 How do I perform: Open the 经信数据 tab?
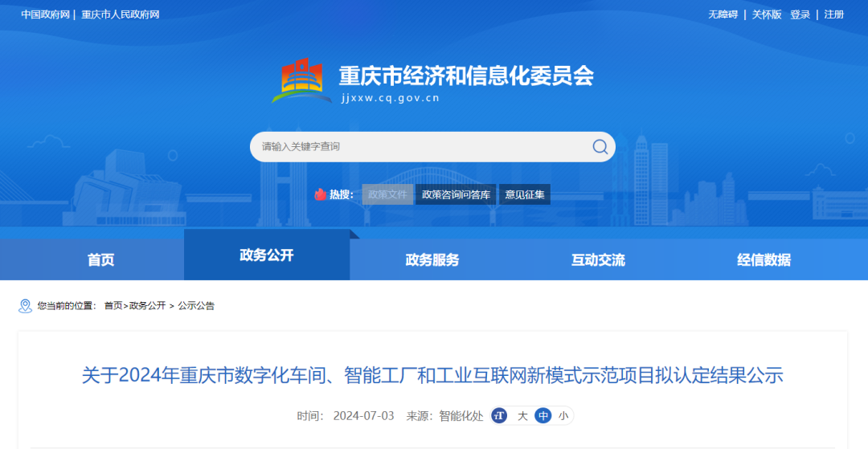click(764, 260)
